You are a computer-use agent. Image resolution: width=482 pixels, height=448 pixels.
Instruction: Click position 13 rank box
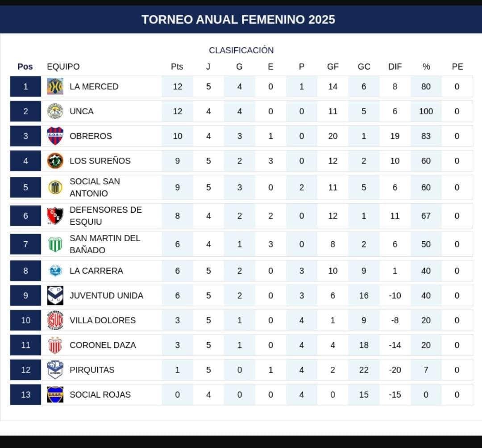tap(25, 395)
